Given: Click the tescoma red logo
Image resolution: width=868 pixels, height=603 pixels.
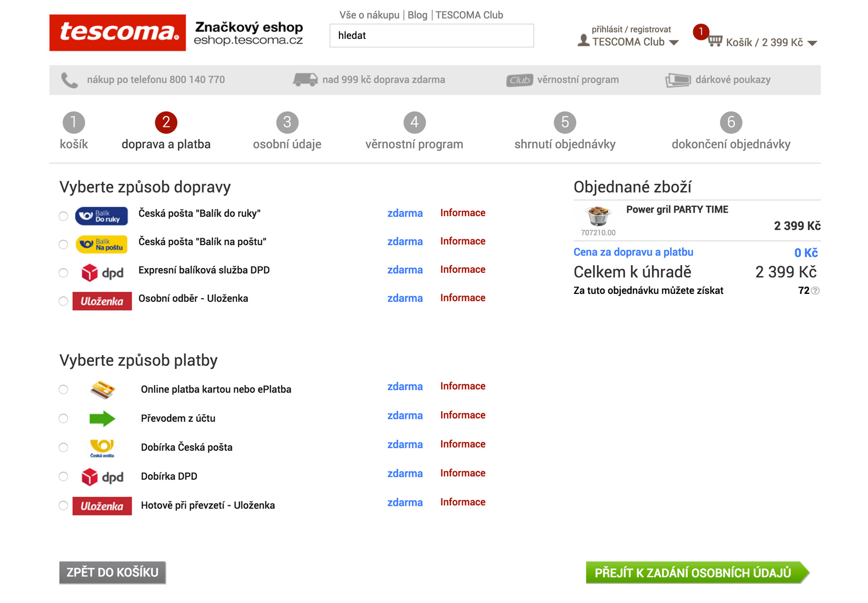Looking at the screenshot, I should coord(118,33).
